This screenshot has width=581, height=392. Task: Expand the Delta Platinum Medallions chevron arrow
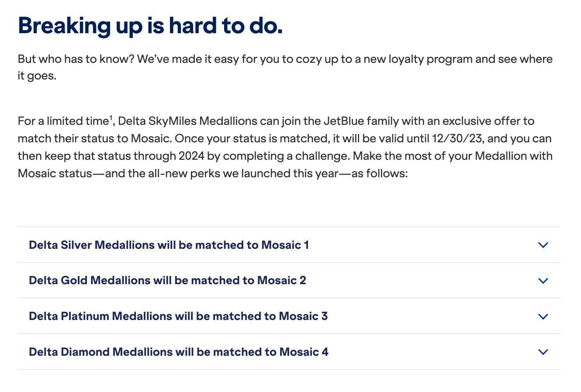(543, 316)
